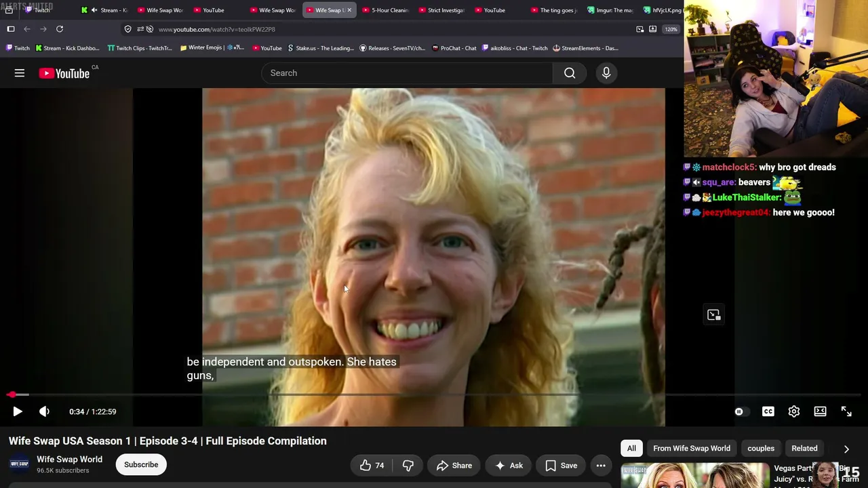Open aikobliss Chat Twitch bookmark

[x=515, y=48]
